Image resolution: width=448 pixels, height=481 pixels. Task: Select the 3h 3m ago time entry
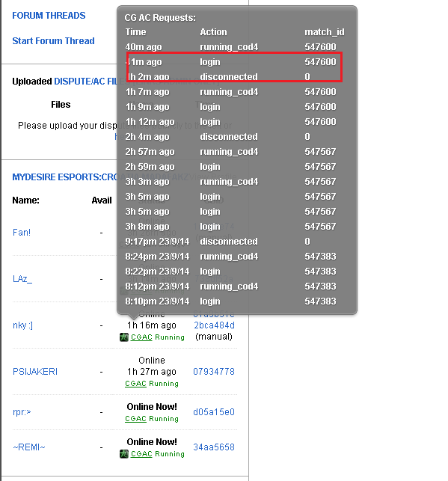147,182
